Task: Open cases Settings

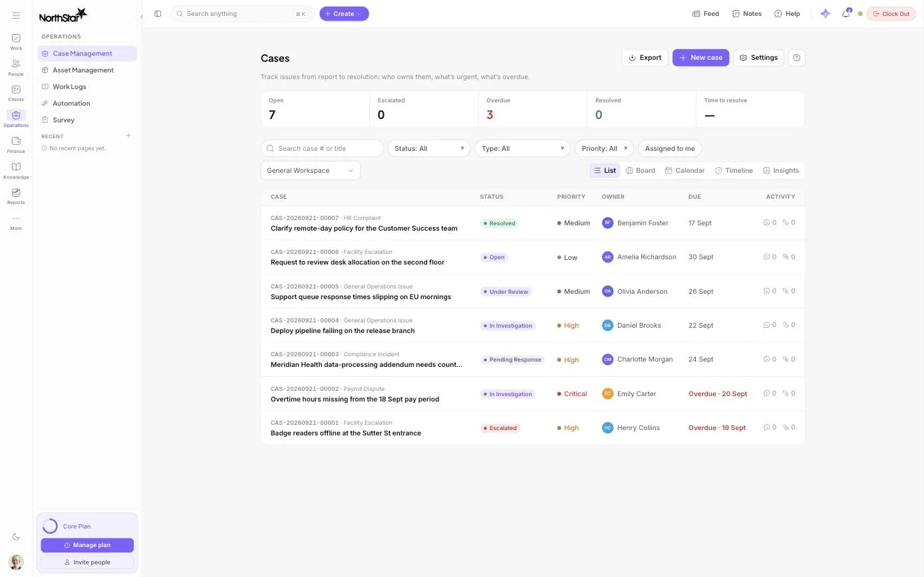Action: click(758, 58)
